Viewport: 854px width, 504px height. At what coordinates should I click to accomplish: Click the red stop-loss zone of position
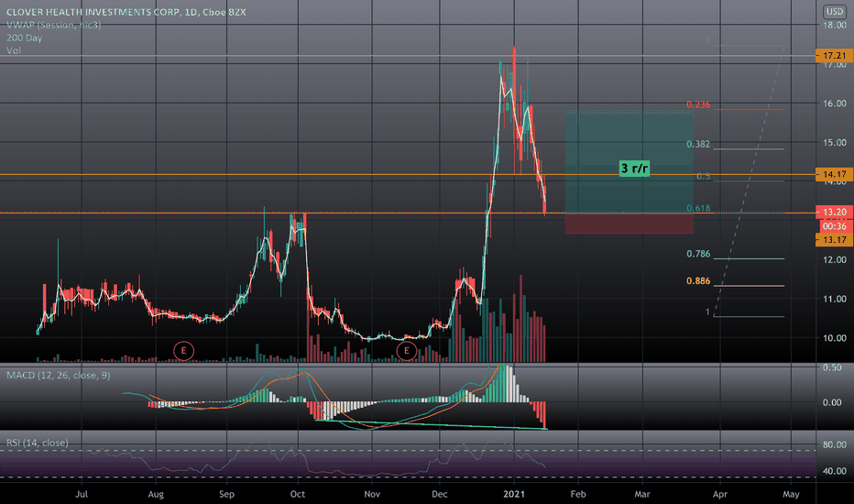pyautogui.click(x=630, y=224)
